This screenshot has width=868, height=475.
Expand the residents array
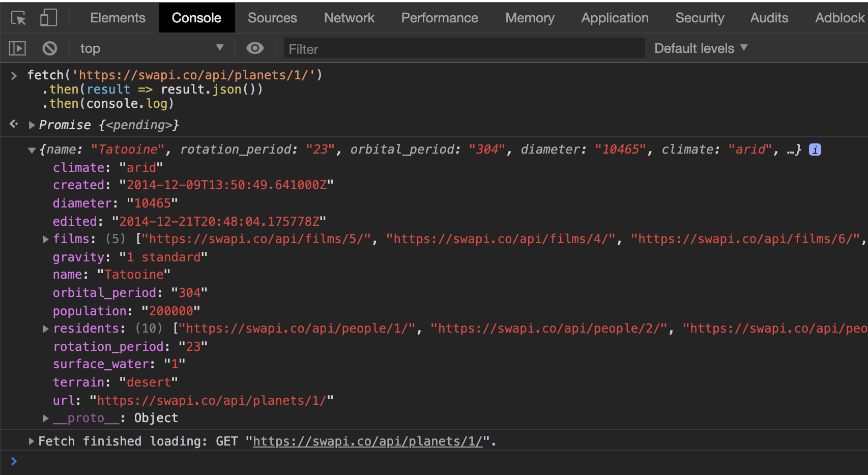[x=45, y=329]
